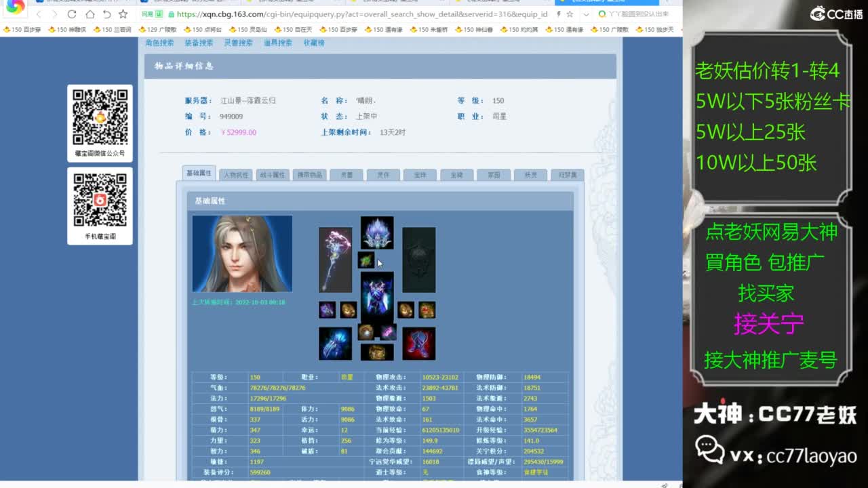Click the browser forward arrow
Screen dimensions: 868x488
click(55, 14)
